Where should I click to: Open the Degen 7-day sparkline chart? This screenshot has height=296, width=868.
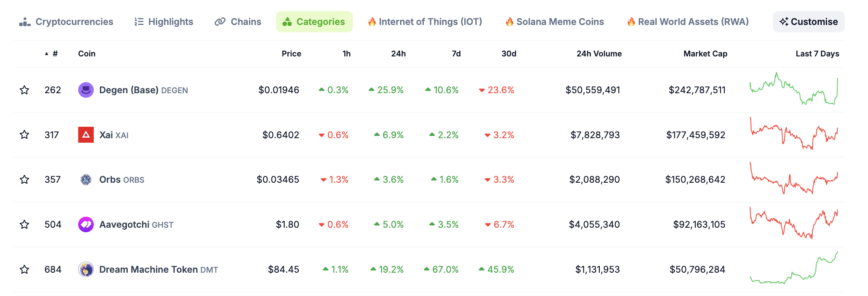[793, 89]
